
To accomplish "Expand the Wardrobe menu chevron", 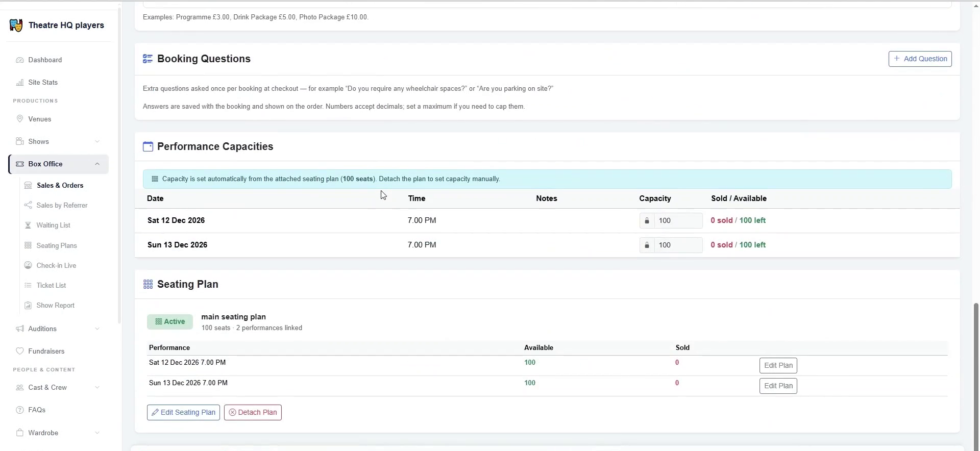I will coord(97,433).
